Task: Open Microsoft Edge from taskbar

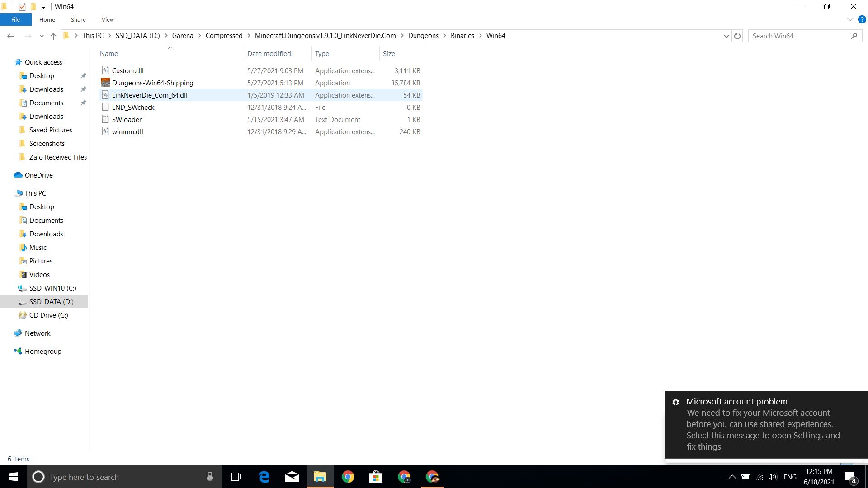Action: point(264,477)
